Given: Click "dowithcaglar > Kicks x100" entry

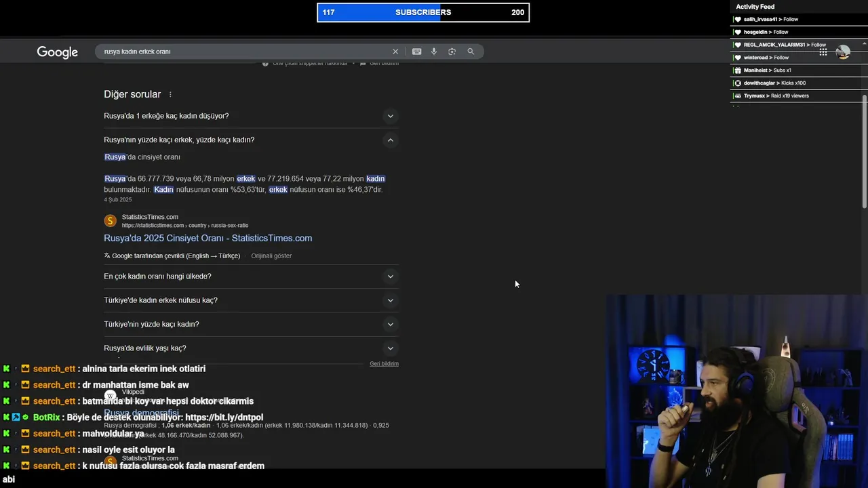Looking at the screenshot, I should (774, 83).
